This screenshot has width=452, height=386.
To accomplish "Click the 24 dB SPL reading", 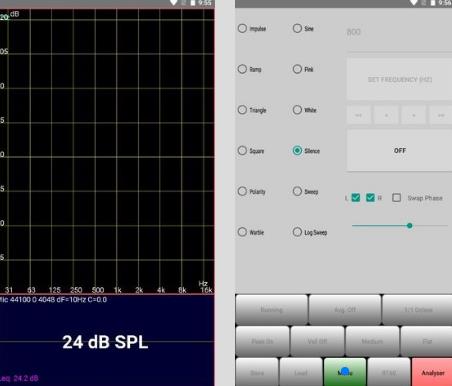I will coord(105,342).
